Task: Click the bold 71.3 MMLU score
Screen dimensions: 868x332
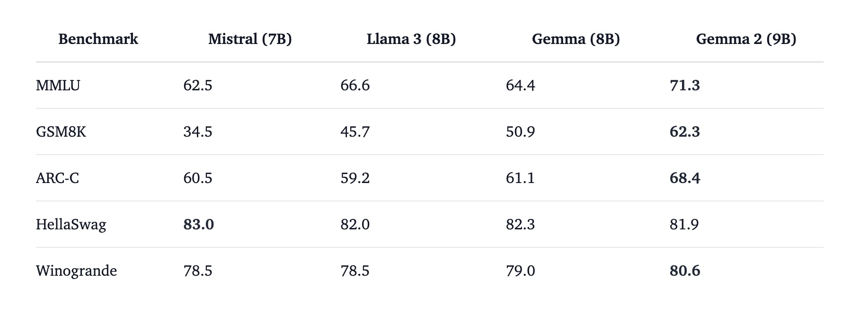Action: (685, 85)
